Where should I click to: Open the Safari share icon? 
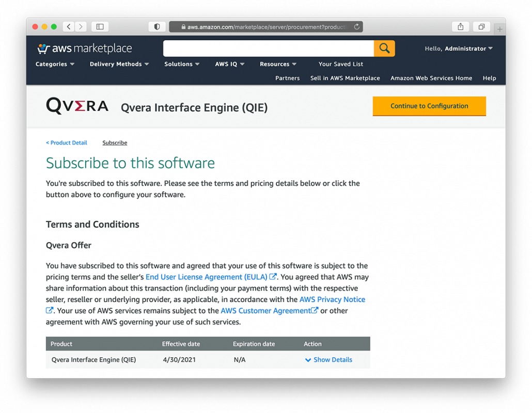click(x=460, y=26)
